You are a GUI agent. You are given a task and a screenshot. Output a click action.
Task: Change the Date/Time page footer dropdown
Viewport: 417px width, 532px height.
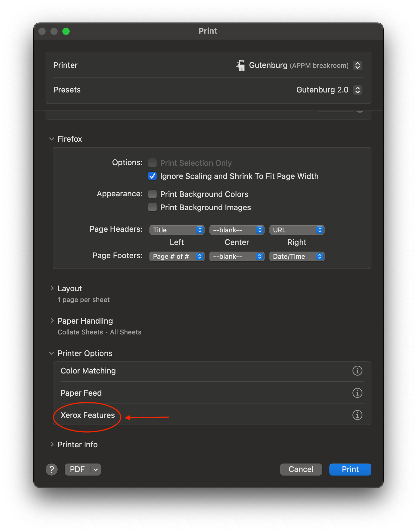[x=297, y=256]
